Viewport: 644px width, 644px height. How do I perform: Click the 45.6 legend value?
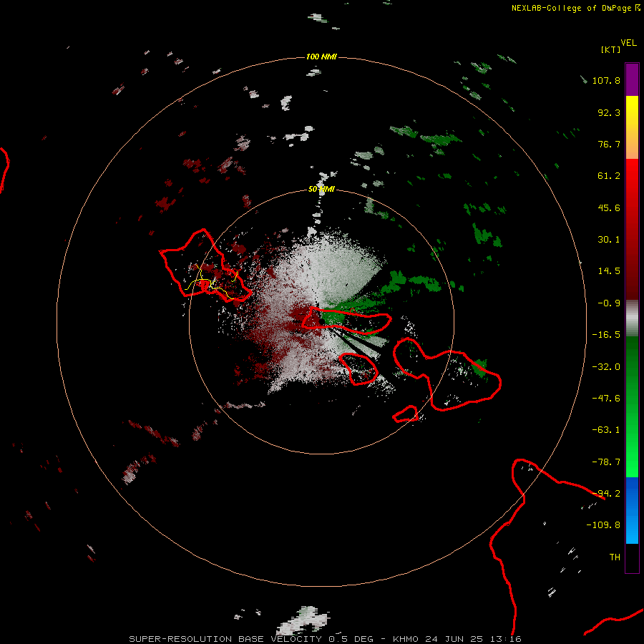tap(609, 208)
